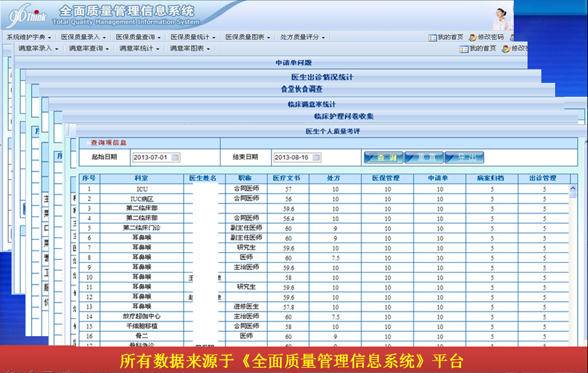Click the 进修医生 title cell

pos(246,307)
